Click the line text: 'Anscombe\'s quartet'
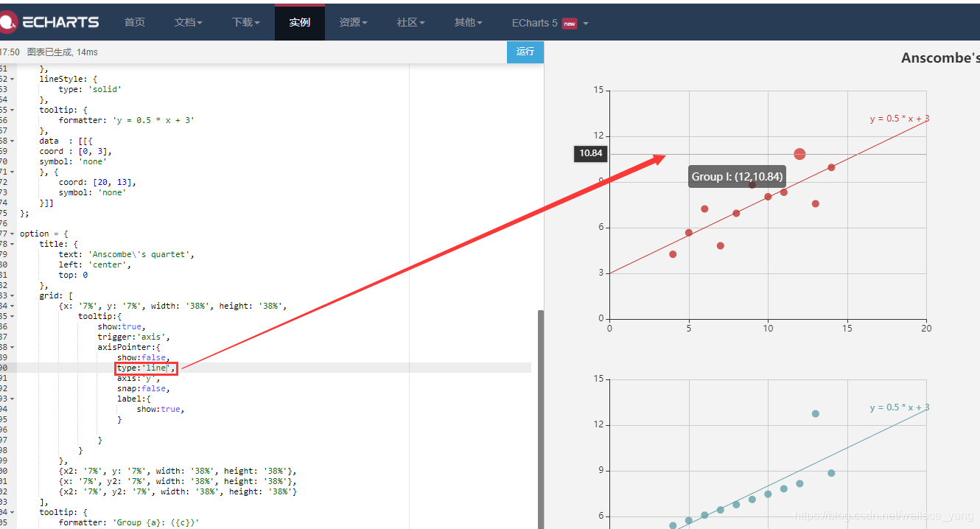Image resolution: width=980 pixels, height=529 pixels. [127, 254]
